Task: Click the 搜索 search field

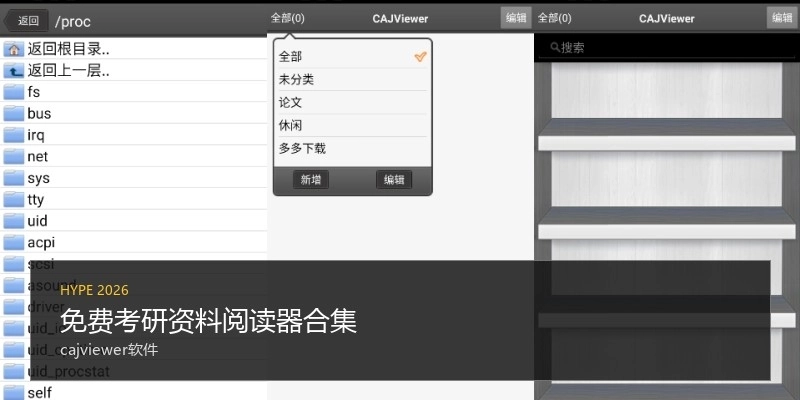Action: 666,48
